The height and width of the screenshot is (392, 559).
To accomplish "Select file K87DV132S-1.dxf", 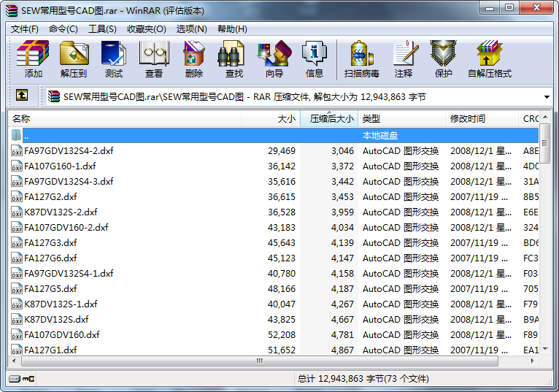I will [x=61, y=304].
